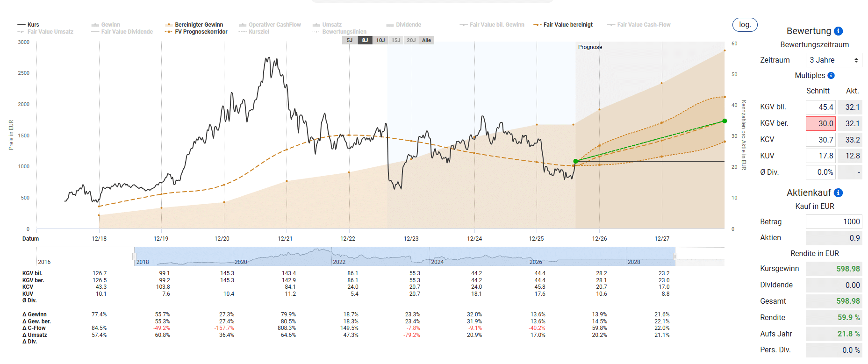Click the Betrag amount input field
Viewport: 868px width, 364px height.
click(834, 222)
